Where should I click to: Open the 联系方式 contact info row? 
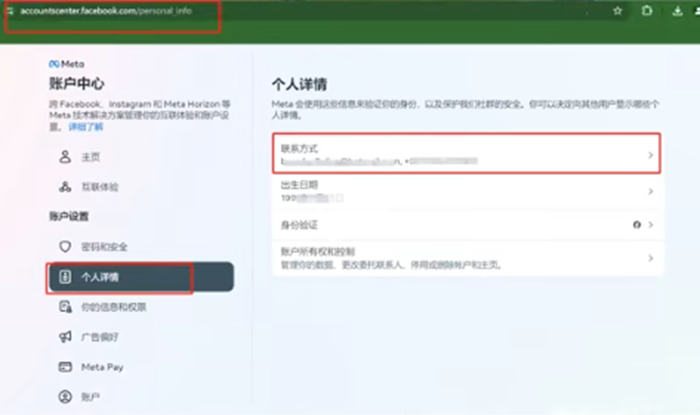pos(467,153)
